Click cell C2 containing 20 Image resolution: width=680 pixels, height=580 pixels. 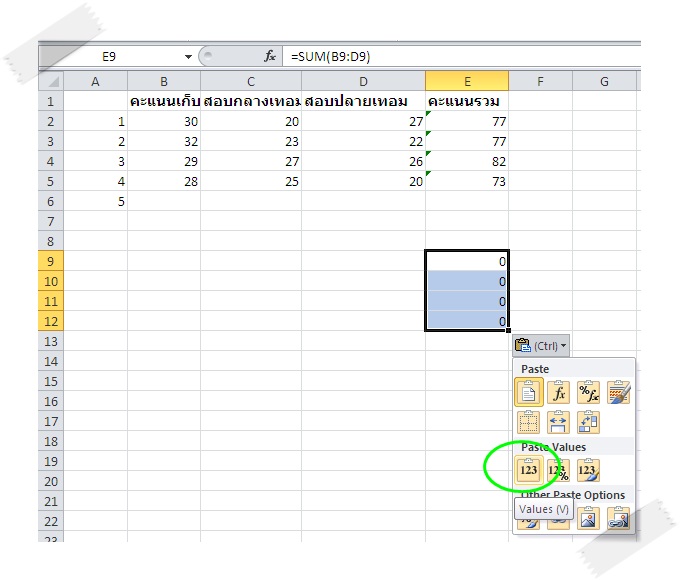[251, 121]
